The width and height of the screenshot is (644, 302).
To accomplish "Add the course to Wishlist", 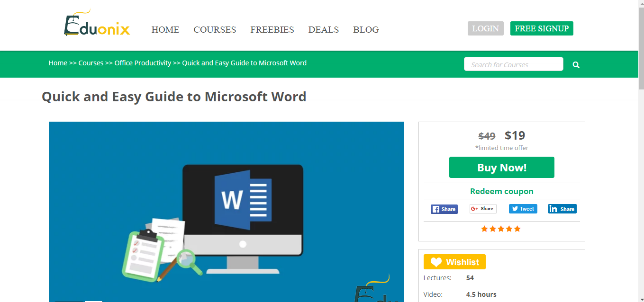I will coord(454,262).
